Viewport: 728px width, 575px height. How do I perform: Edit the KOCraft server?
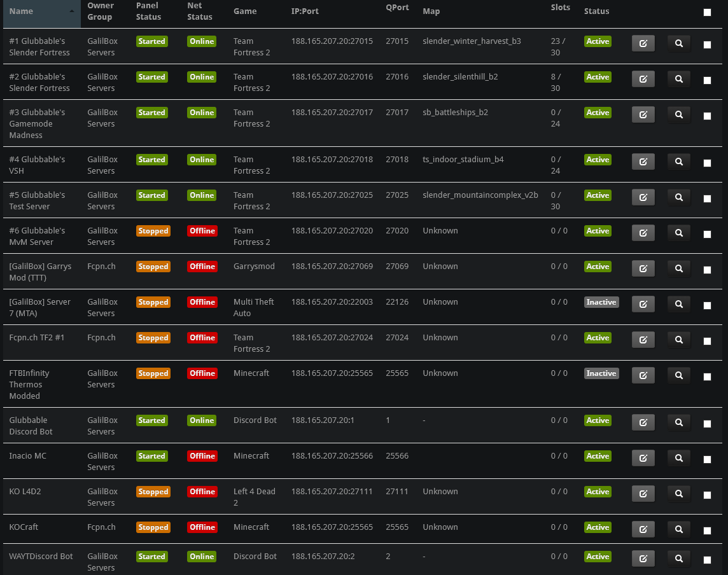pyautogui.click(x=643, y=529)
